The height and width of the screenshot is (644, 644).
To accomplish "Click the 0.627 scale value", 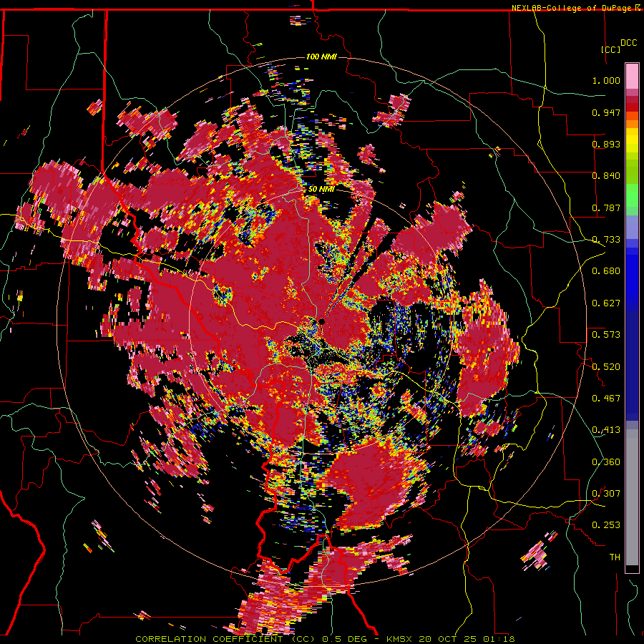I will (x=606, y=303).
